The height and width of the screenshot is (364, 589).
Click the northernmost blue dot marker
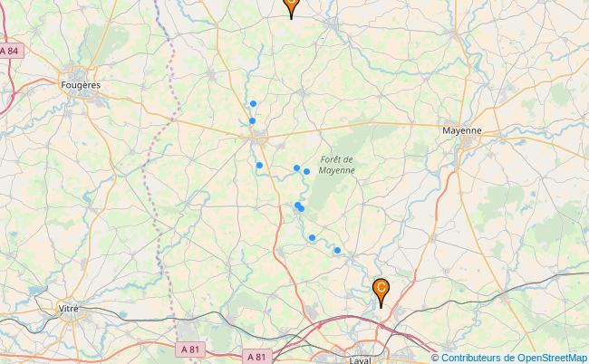coord(253,103)
